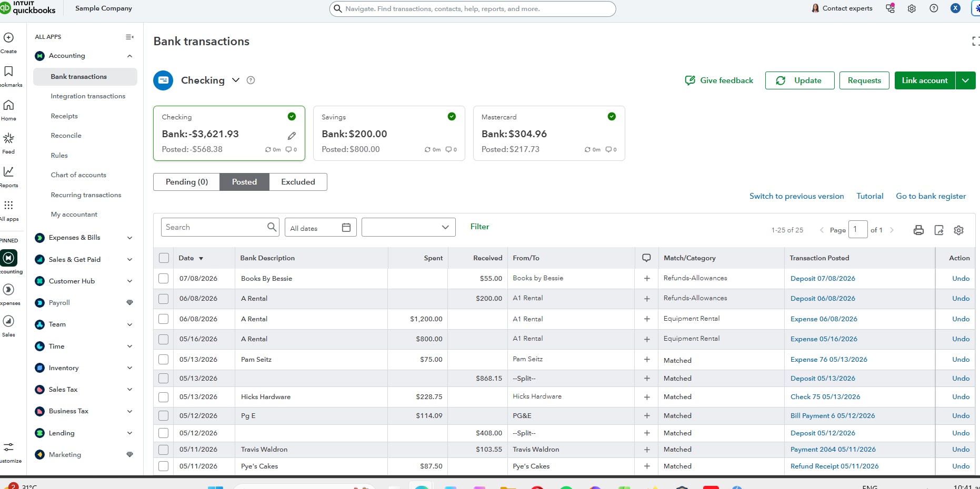Click the Give feedback link

coord(719,80)
